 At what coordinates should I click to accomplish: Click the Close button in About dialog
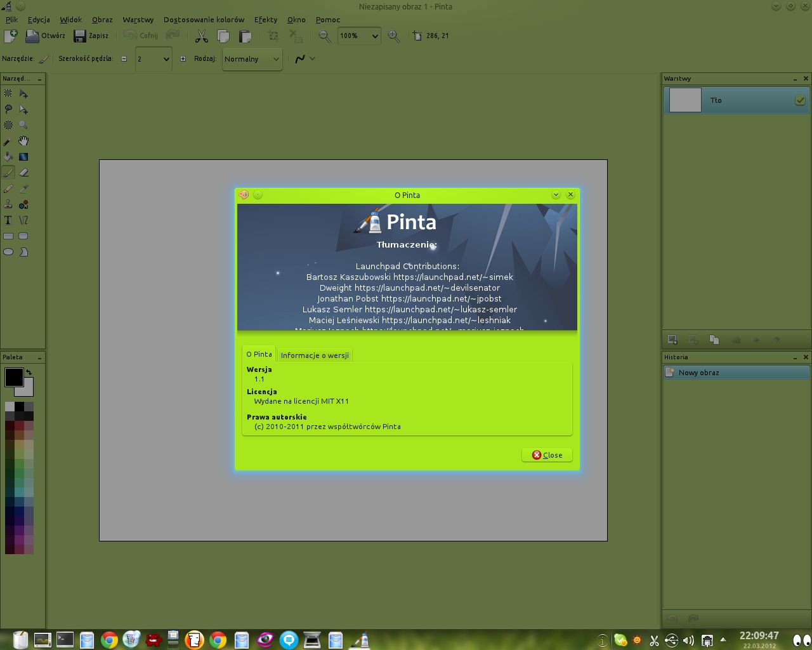(547, 455)
